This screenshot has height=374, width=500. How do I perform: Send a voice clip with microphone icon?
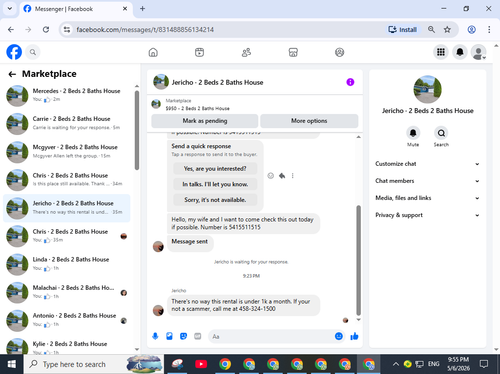pos(155,336)
